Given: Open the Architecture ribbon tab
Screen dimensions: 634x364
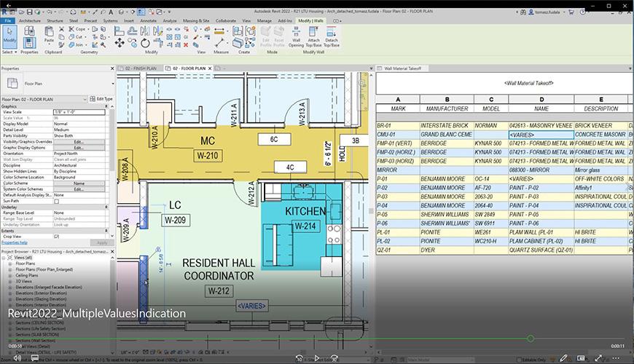Looking at the screenshot, I should click(x=30, y=20).
